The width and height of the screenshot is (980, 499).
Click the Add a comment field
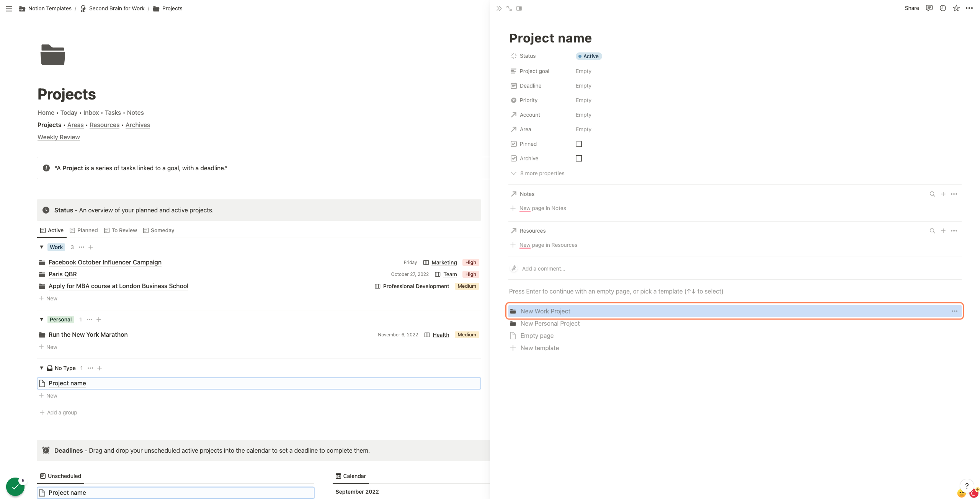point(544,269)
